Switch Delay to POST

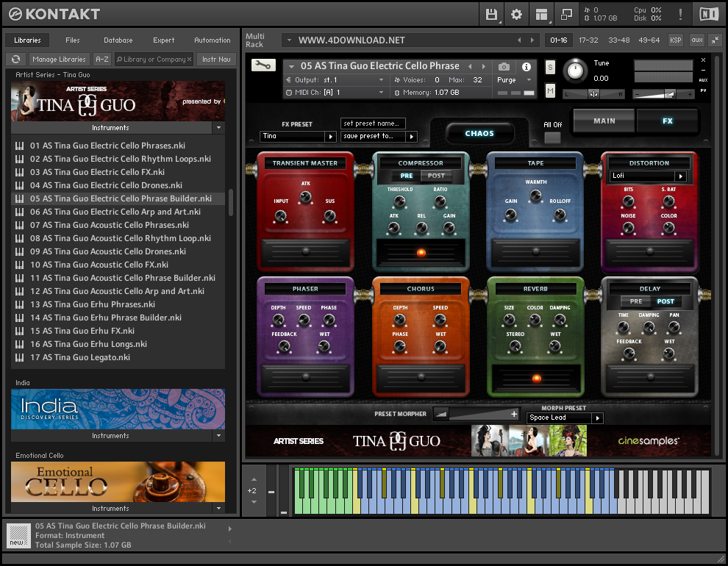click(x=665, y=301)
